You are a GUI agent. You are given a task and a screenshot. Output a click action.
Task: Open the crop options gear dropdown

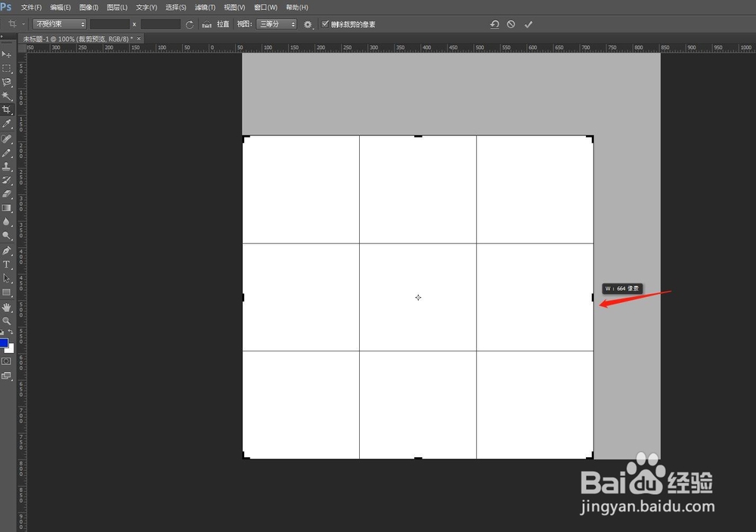point(308,23)
